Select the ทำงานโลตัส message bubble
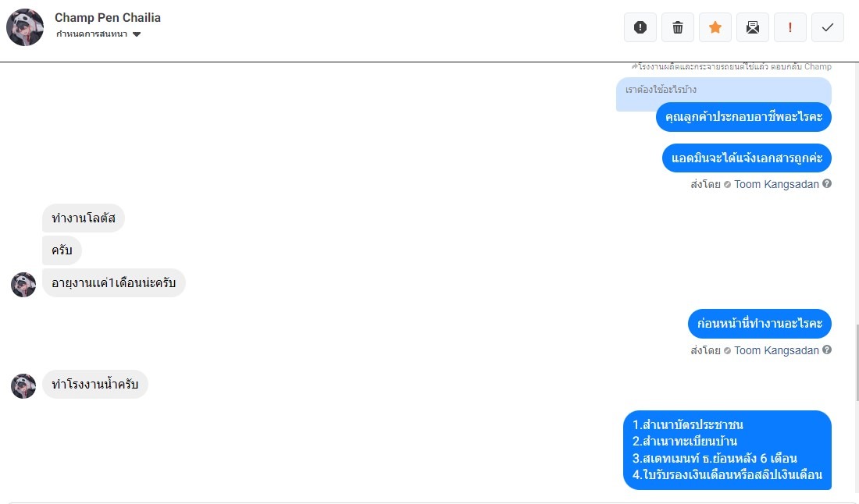Screen dimensions: 859x504 coord(84,218)
